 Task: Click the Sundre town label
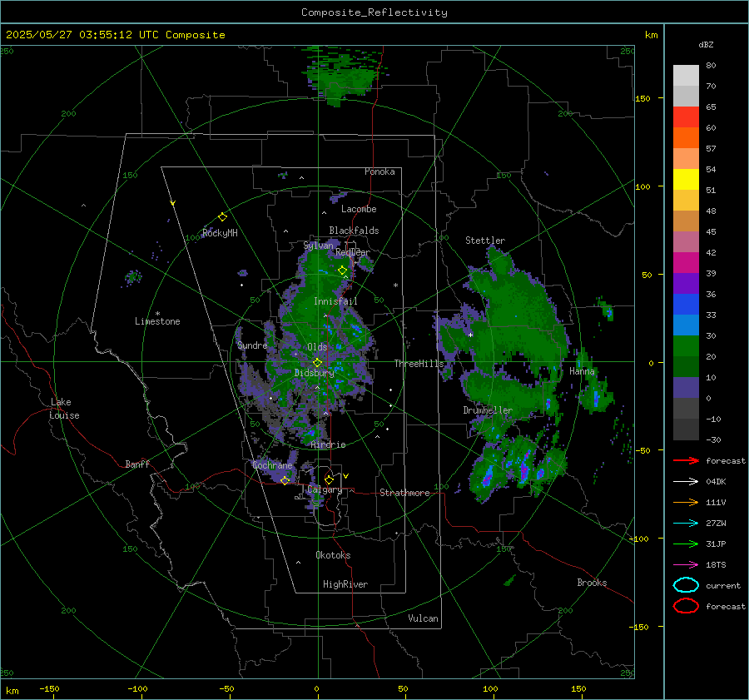(x=252, y=345)
